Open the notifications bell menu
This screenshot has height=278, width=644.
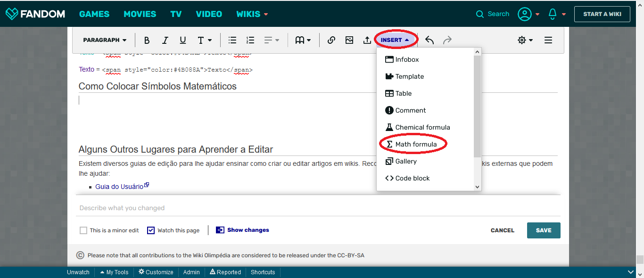click(x=557, y=14)
